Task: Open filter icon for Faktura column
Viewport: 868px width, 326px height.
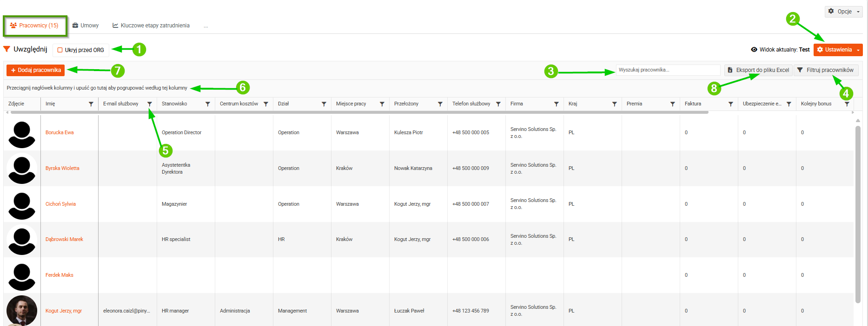Action: coord(731,104)
